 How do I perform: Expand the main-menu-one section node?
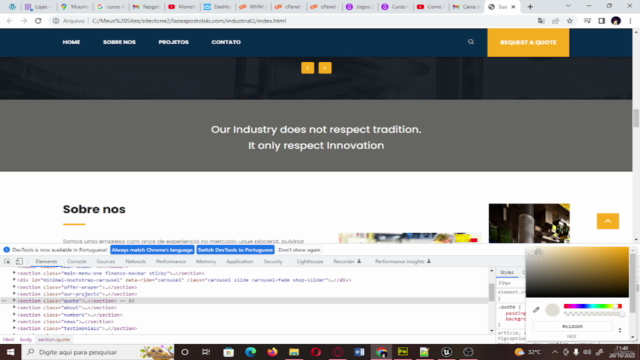(14, 273)
